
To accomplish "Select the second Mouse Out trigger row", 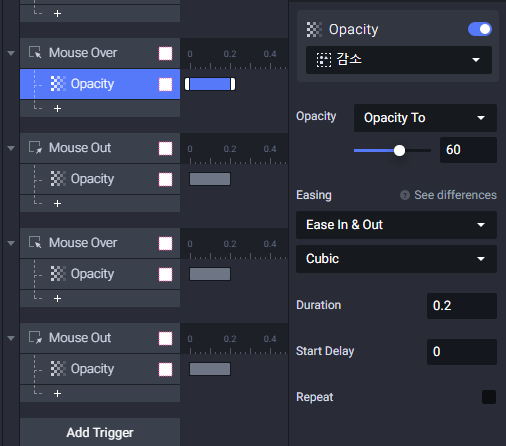I will coord(100,338).
